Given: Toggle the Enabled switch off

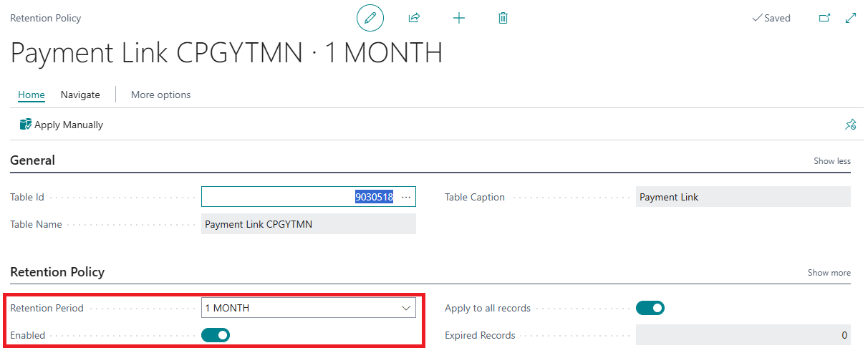Looking at the screenshot, I should pyautogui.click(x=216, y=335).
